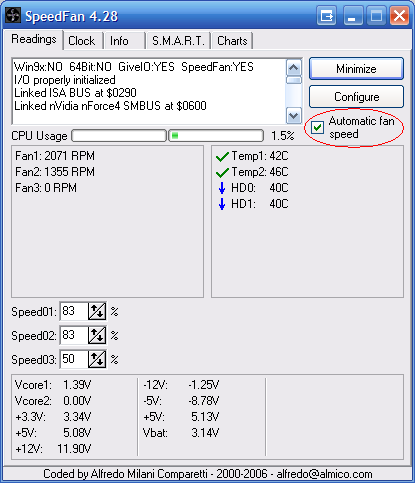
Task: Open the Charts tab
Action: click(x=232, y=41)
